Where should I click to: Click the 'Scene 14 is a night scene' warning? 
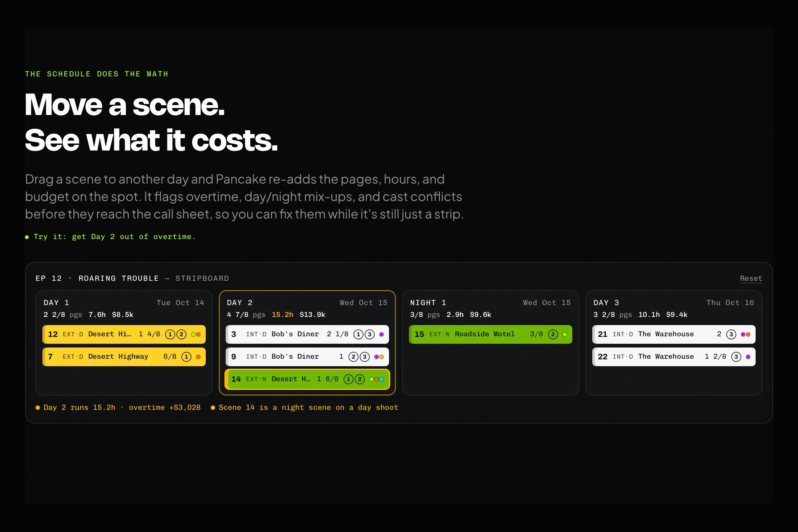coord(304,407)
